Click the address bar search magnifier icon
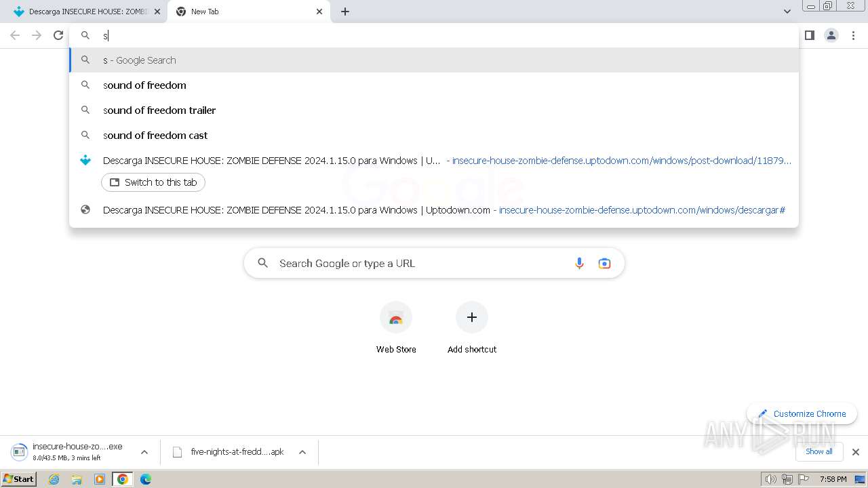This screenshot has height=488, width=868. pyautogui.click(x=85, y=35)
